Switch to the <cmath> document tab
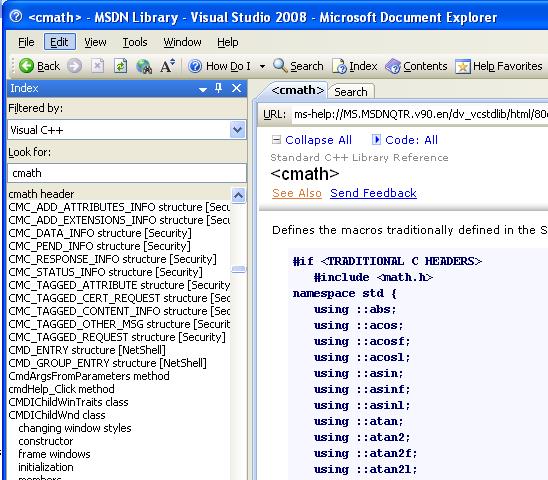This screenshot has height=480, width=548. pyautogui.click(x=297, y=90)
